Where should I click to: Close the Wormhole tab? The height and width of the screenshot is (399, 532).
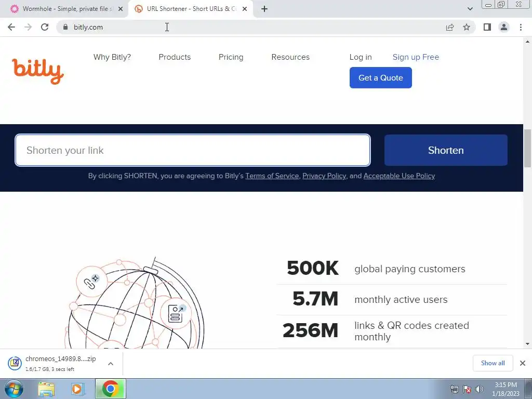[x=121, y=9]
